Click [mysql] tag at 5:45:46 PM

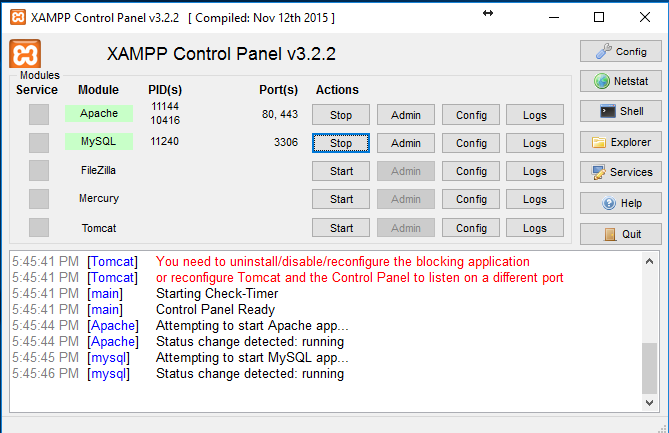pyautogui.click(x=108, y=374)
